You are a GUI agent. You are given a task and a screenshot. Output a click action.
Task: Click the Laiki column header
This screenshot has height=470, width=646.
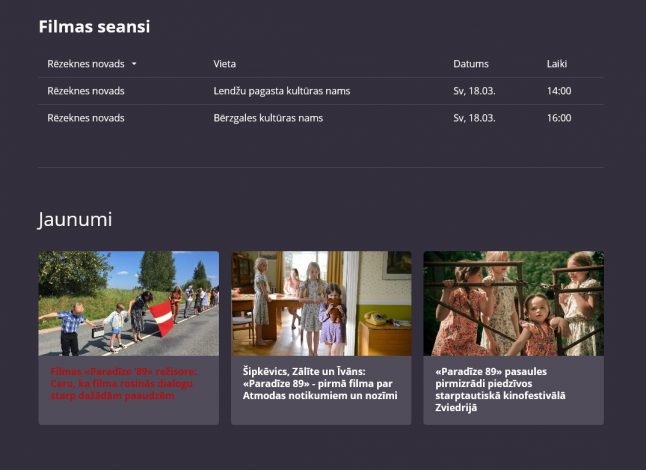(557, 64)
